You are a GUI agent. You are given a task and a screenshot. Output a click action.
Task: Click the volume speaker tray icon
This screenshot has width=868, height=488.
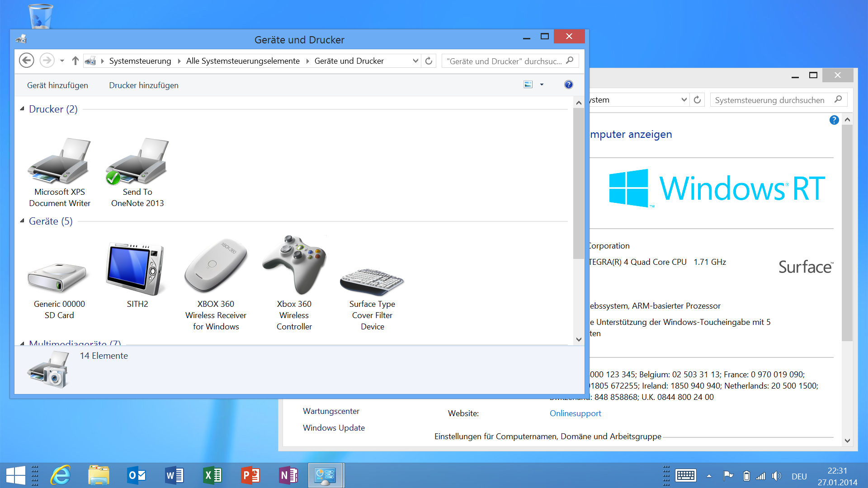point(776,476)
